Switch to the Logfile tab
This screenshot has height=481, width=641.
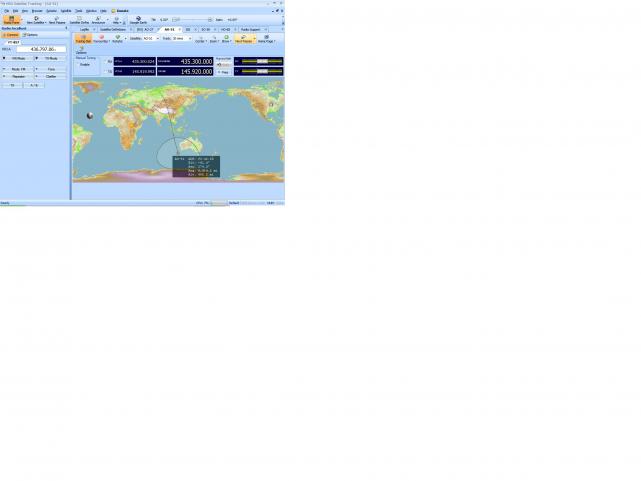pyautogui.click(x=84, y=30)
